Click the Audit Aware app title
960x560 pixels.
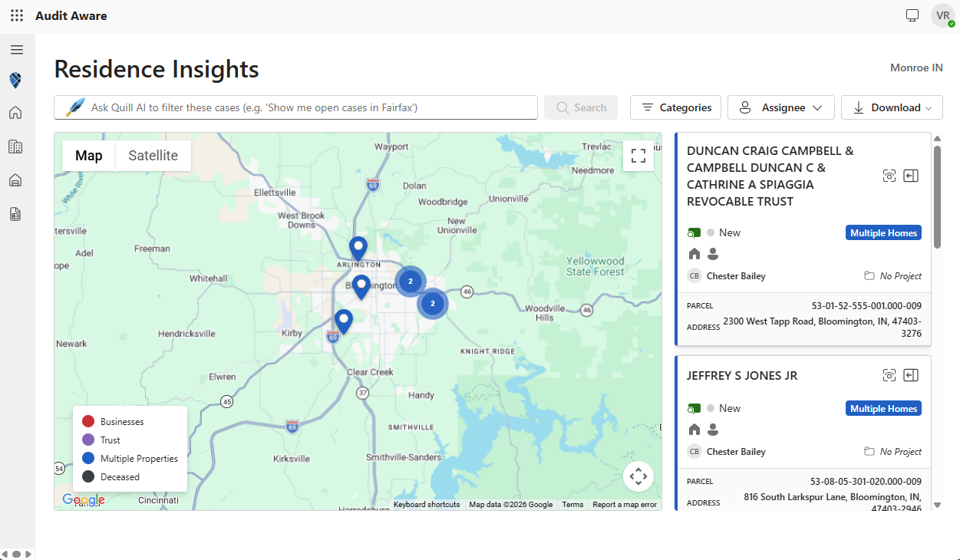click(x=71, y=15)
